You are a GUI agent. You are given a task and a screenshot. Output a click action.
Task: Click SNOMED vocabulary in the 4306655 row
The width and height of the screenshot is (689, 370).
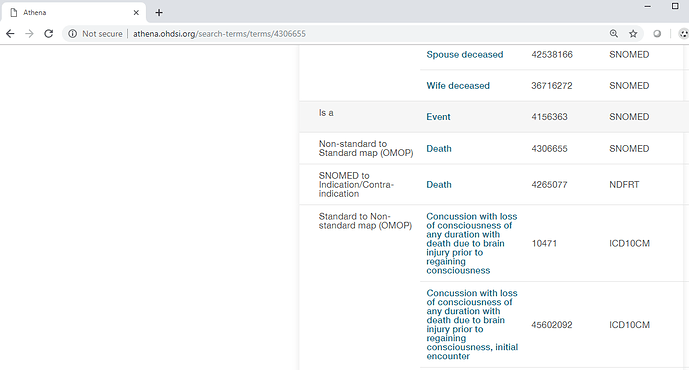pyautogui.click(x=629, y=149)
